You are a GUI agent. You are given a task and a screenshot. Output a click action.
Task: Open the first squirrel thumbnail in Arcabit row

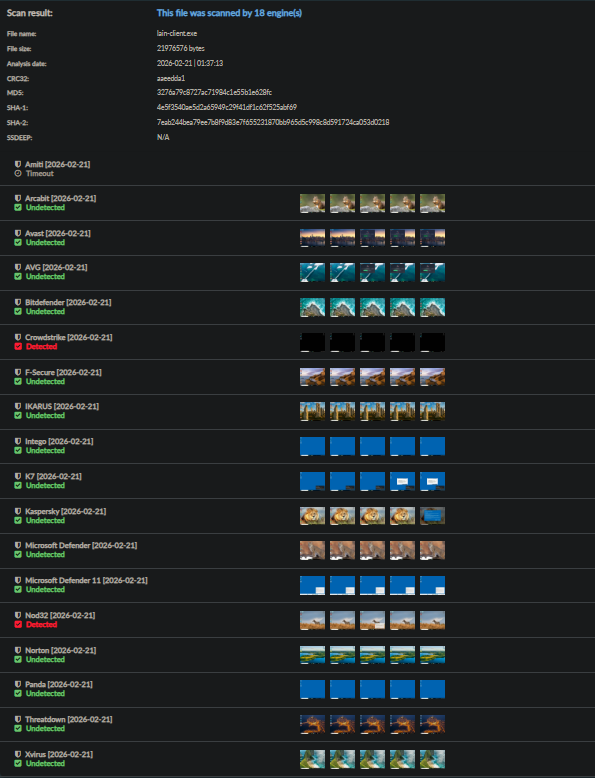[x=313, y=203]
